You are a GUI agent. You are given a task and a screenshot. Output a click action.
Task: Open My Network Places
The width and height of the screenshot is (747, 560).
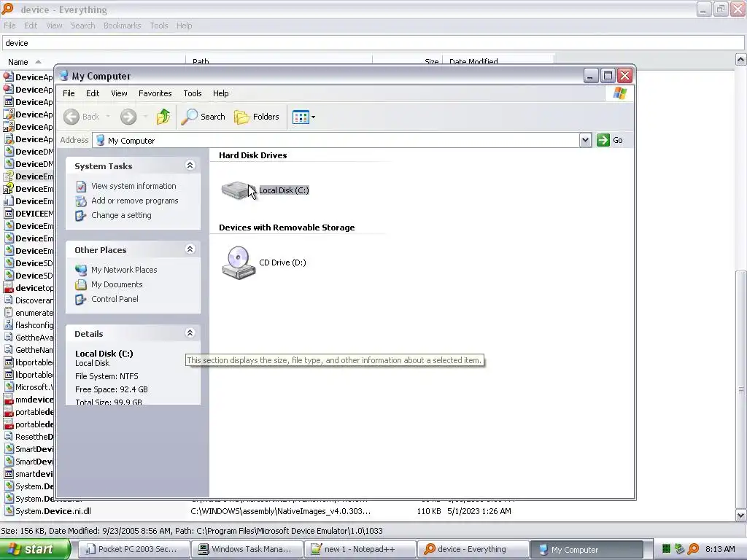[124, 270]
